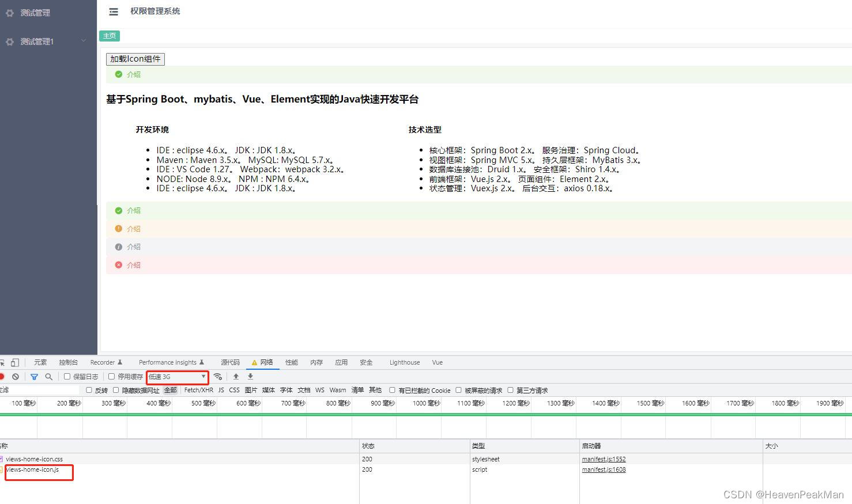Open the 性能 tab

pyautogui.click(x=292, y=362)
